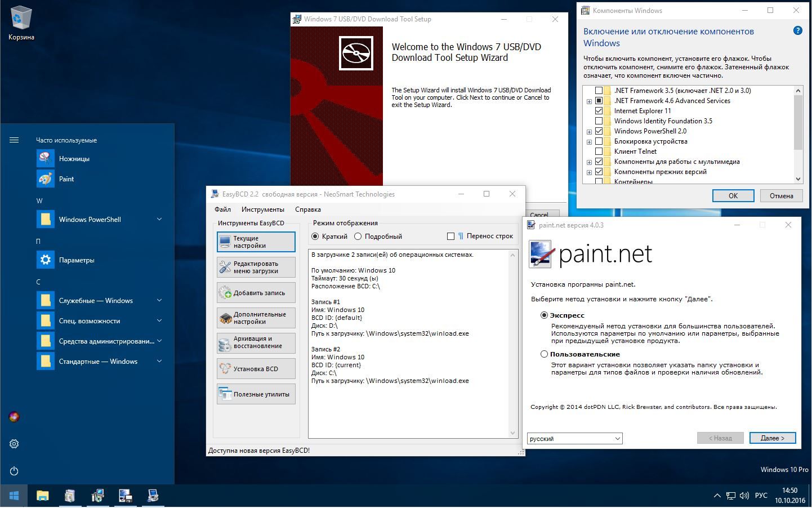Expand Спец. возможности folder chevron
Image resolution: width=812 pixels, height=508 pixels.
click(159, 320)
